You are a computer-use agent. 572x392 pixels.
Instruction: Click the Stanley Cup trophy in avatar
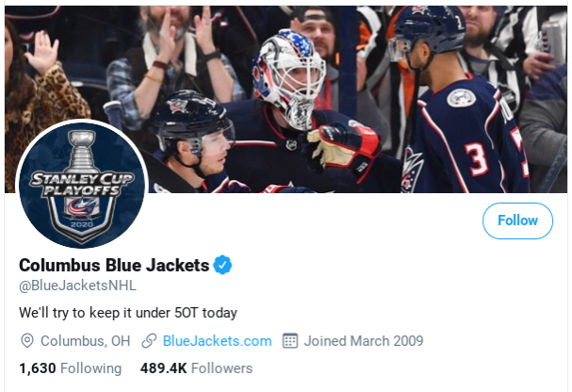(83, 153)
